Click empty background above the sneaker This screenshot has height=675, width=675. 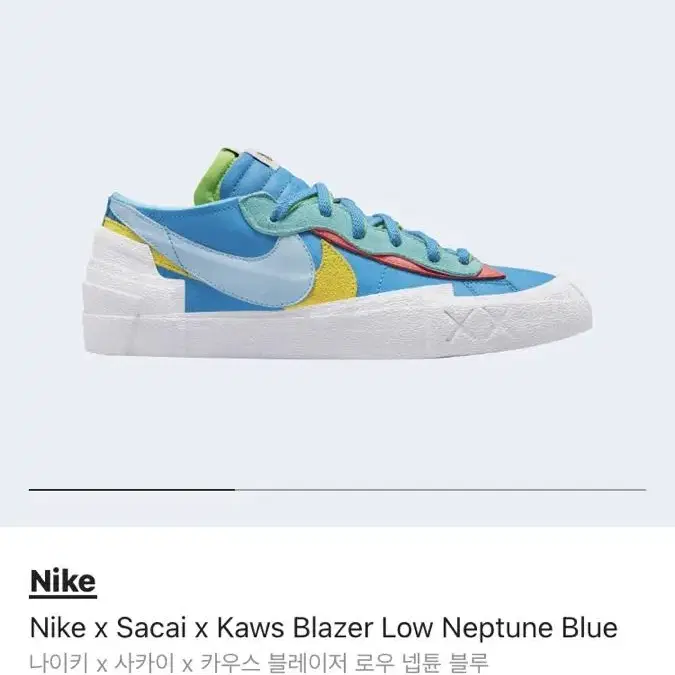[x=338, y=73]
